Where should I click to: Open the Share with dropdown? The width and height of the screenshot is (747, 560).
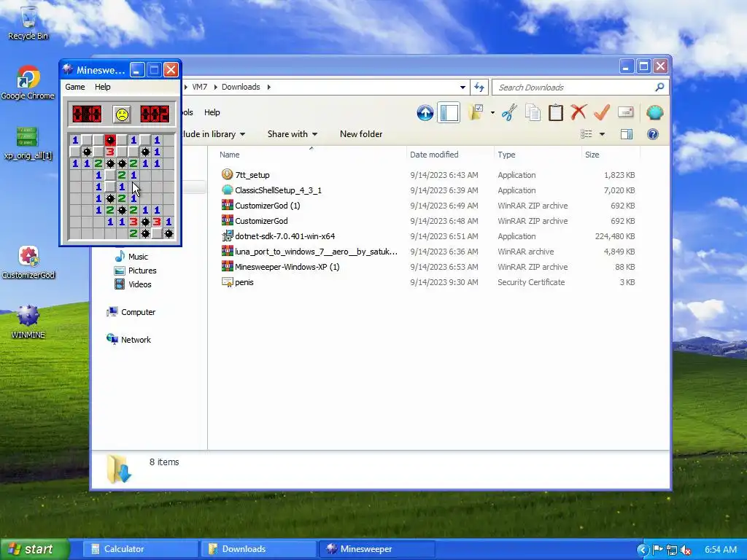293,134
